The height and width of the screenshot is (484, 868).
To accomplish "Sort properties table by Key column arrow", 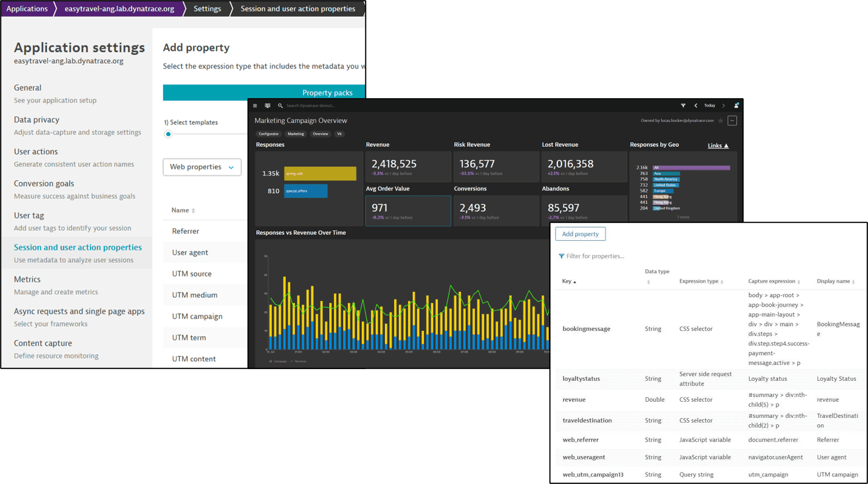I will (x=575, y=282).
